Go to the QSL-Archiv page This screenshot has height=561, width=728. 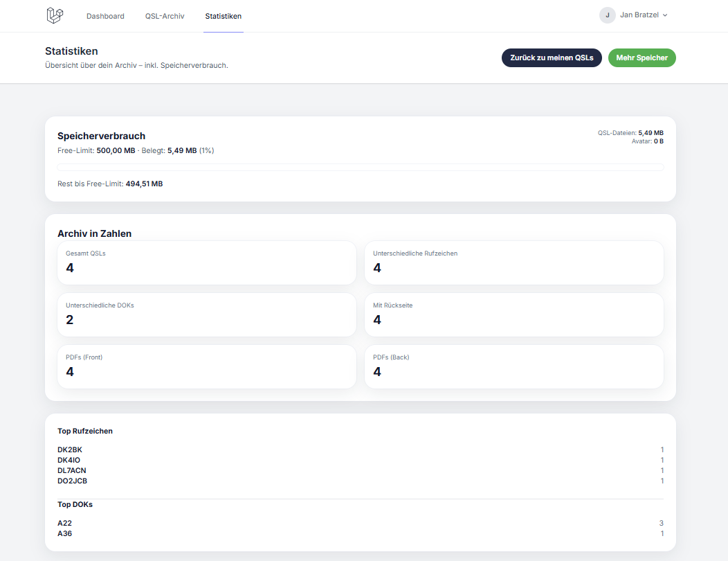pos(165,16)
